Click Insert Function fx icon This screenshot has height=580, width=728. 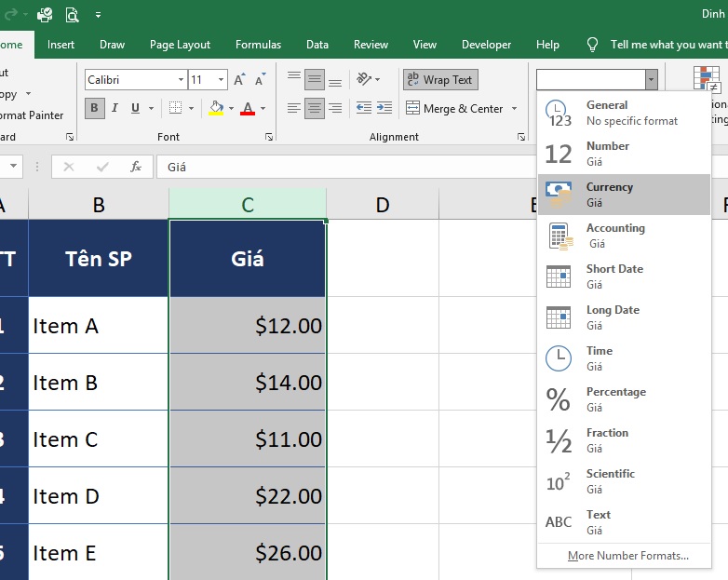[136, 167]
